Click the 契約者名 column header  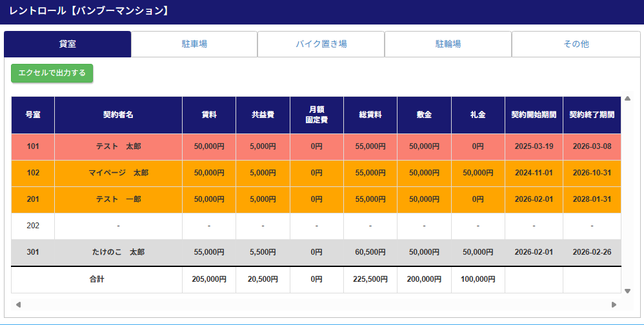point(118,115)
